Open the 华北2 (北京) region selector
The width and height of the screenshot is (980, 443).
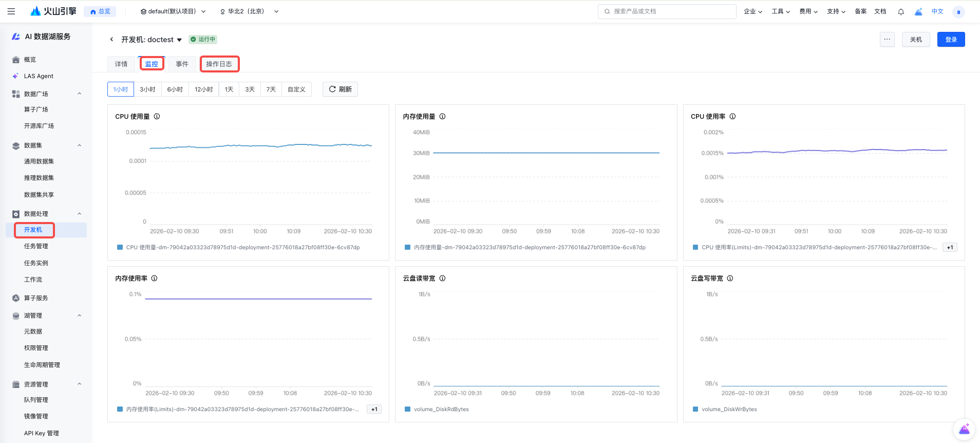click(x=249, y=11)
